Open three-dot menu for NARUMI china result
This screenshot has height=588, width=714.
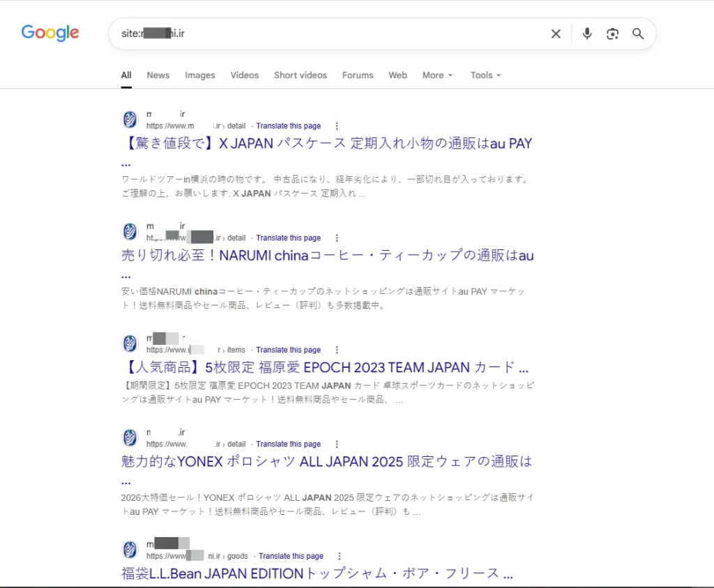(337, 238)
